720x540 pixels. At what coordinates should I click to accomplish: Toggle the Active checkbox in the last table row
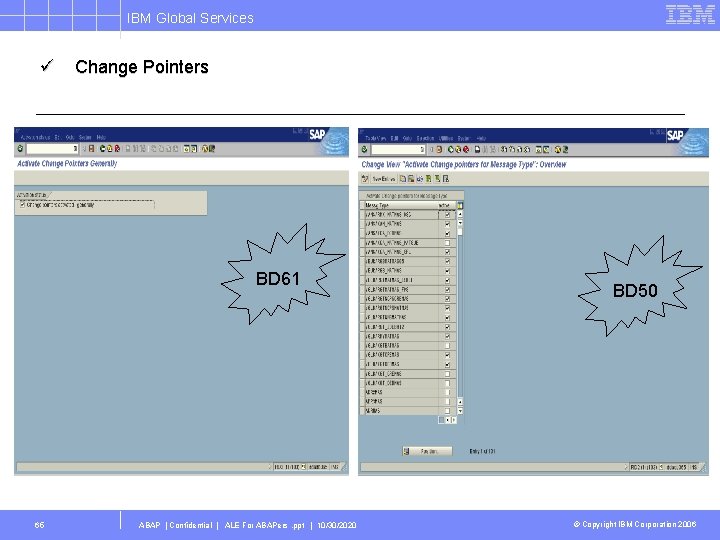tap(447, 411)
